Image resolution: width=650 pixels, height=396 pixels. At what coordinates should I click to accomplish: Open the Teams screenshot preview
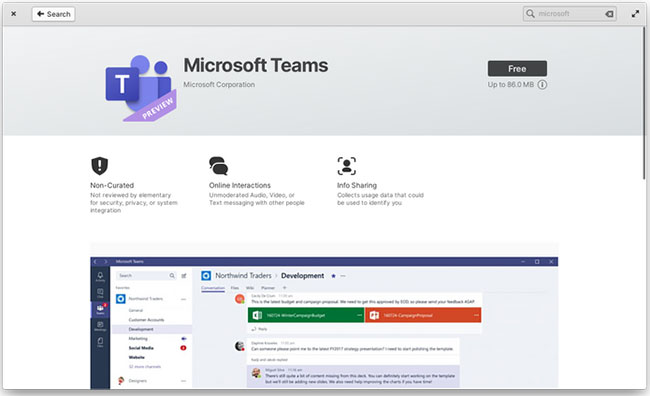pos(324,316)
